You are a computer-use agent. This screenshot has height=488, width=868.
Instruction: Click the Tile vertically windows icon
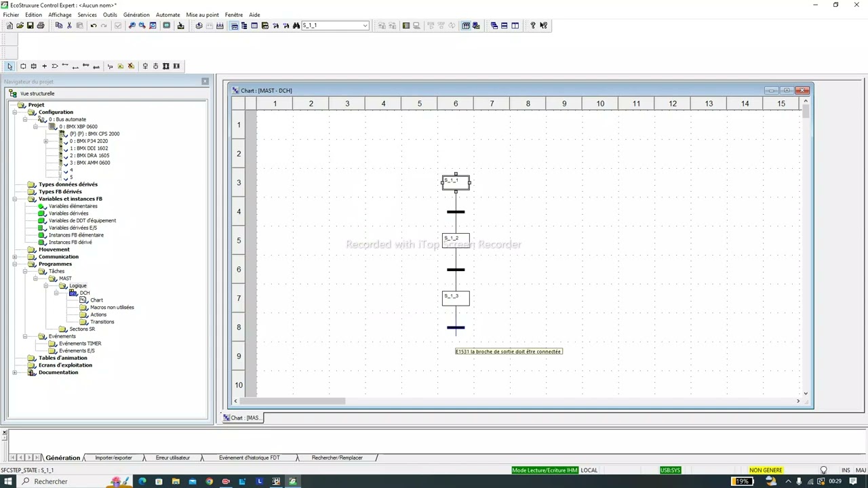coord(515,26)
